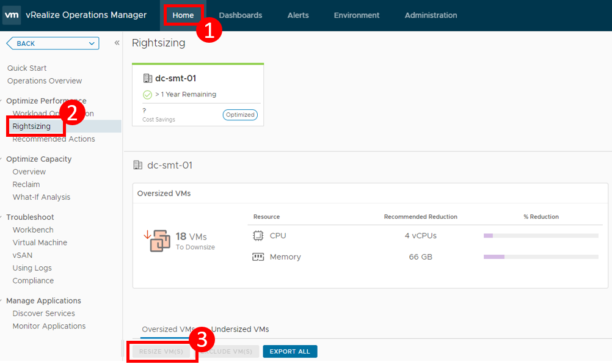Viewport: 612px width, 364px height.
Task: Open Discover Services in sidebar
Action: coord(44,313)
